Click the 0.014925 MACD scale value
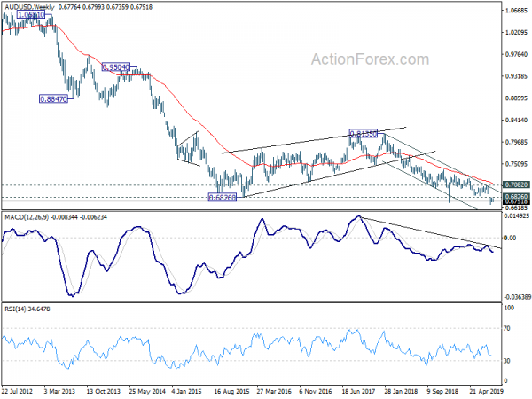Image resolution: width=532 pixels, height=399 pixels. pyautogui.click(x=516, y=215)
